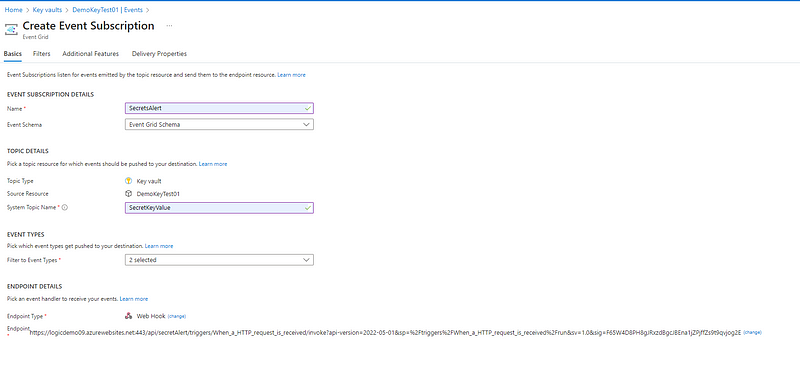This screenshot has height=368, width=800.
Task: Click Learn more under Endpoint Details
Action: [134, 299]
